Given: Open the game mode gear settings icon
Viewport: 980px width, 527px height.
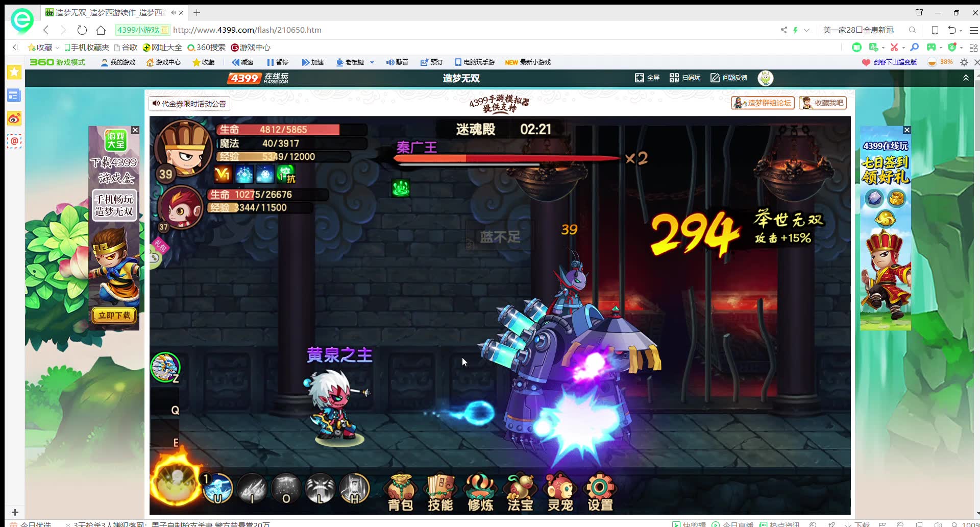Looking at the screenshot, I should (x=964, y=62).
